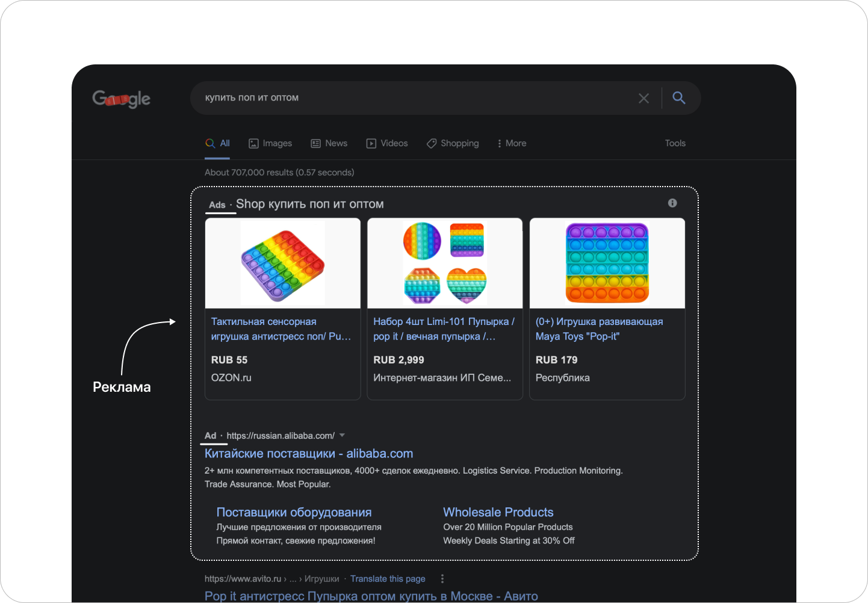This screenshot has height=603, width=868.
Task: Open the search Tools
Action: [675, 143]
